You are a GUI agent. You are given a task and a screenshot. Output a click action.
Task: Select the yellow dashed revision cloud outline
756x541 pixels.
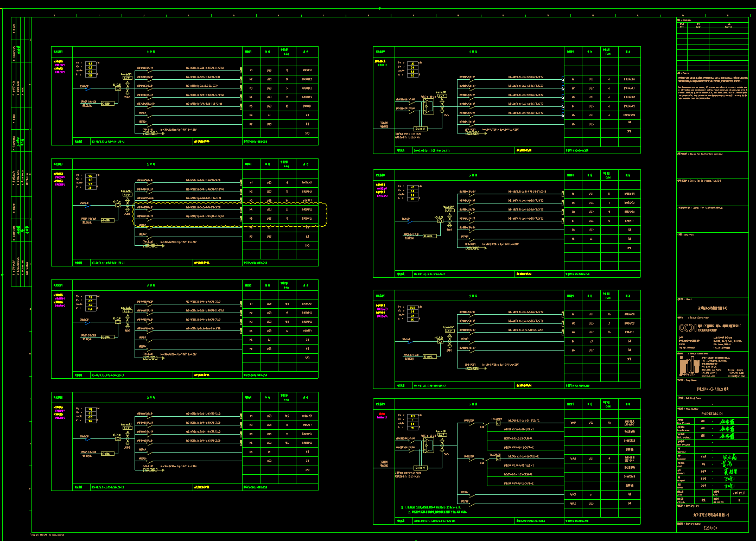pos(231,215)
